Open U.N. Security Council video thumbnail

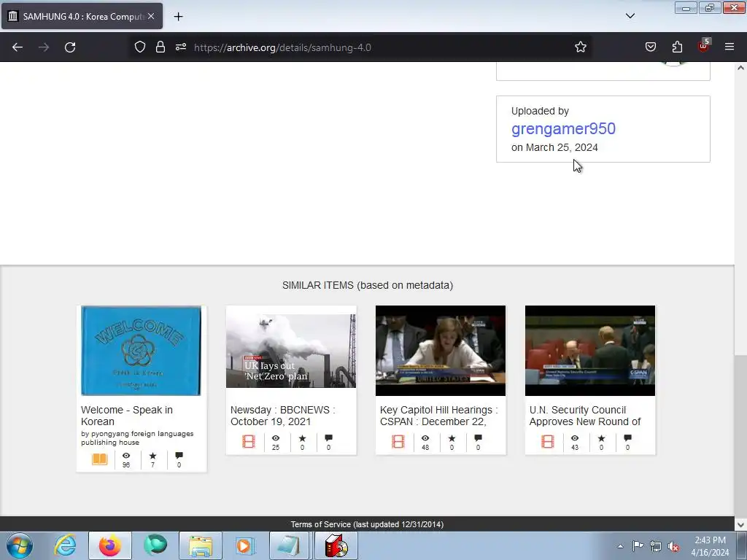point(590,351)
